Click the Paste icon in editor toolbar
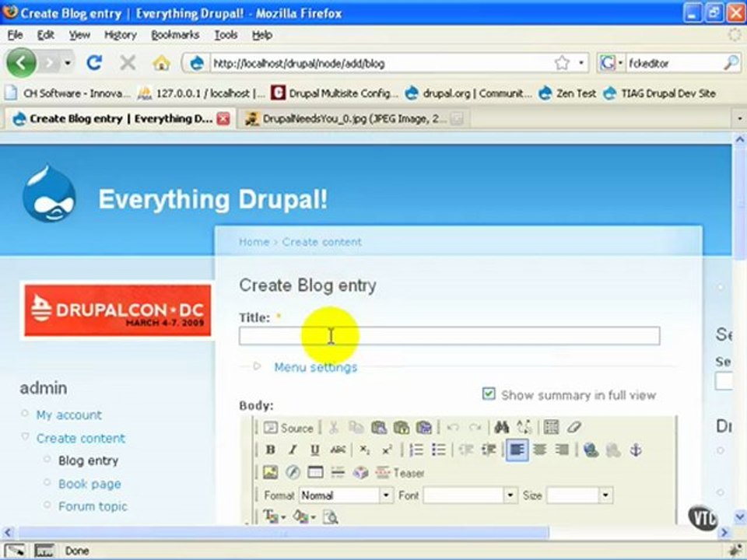The width and height of the screenshot is (747, 560). [379, 428]
